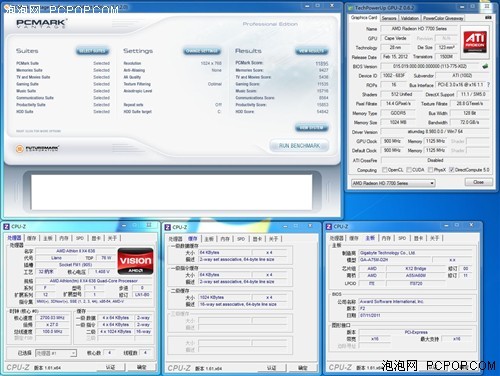The width and height of the screenshot is (500, 376).
Task: Click the '1024 MB' memory size value
Action: [x=397, y=122]
